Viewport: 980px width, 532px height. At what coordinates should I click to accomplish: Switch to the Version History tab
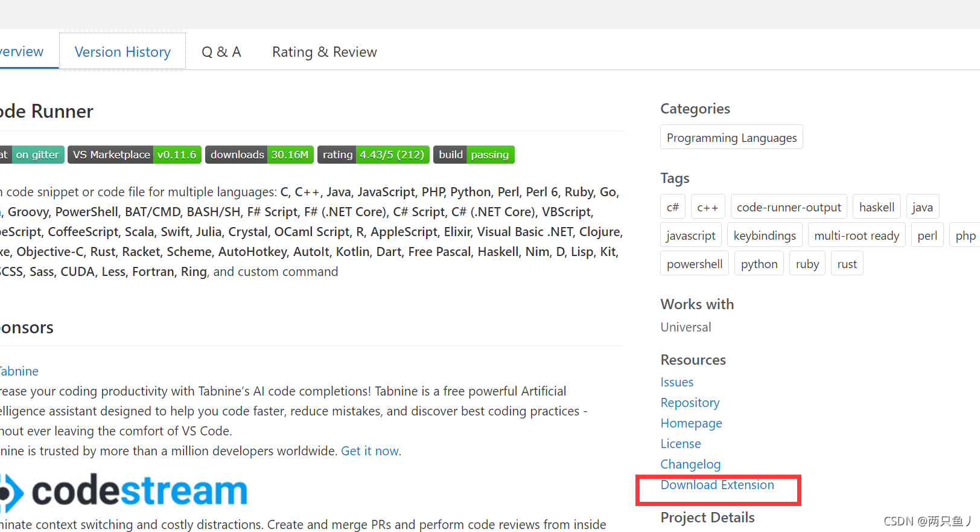click(x=122, y=51)
